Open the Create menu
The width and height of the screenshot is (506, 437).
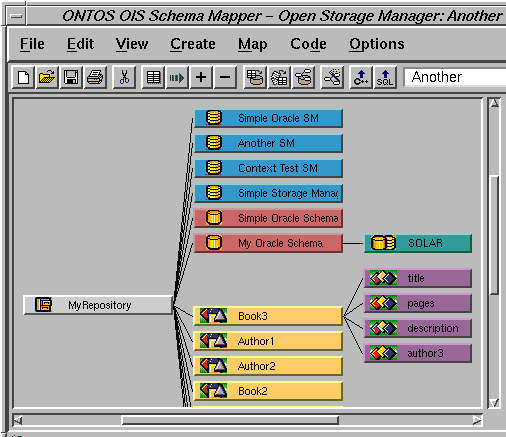[x=193, y=44]
